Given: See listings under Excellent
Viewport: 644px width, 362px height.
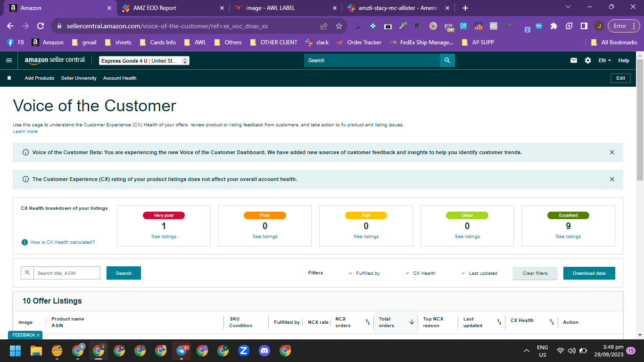Looking at the screenshot, I should pyautogui.click(x=568, y=237).
